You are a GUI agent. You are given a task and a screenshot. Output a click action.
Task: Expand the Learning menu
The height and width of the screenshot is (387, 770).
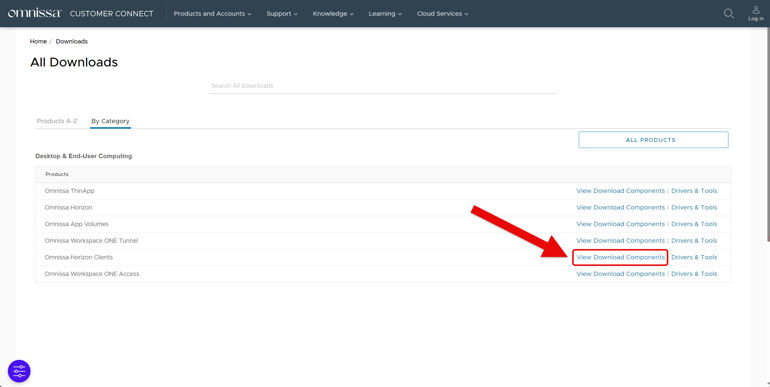pyautogui.click(x=385, y=14)
